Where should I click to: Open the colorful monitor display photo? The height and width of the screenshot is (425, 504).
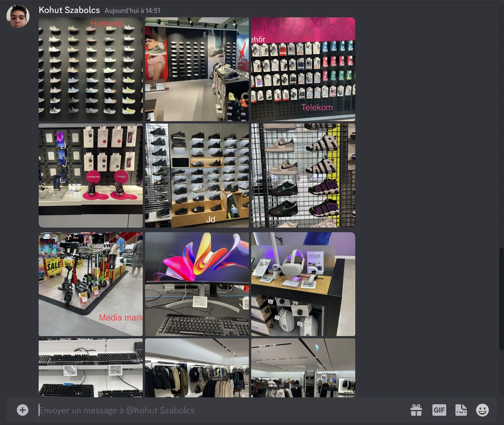(x=197, y=284)
